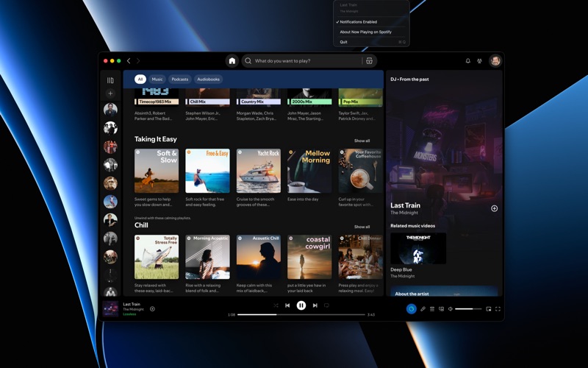Expand Your Library sidebar icon

point(110,80)
